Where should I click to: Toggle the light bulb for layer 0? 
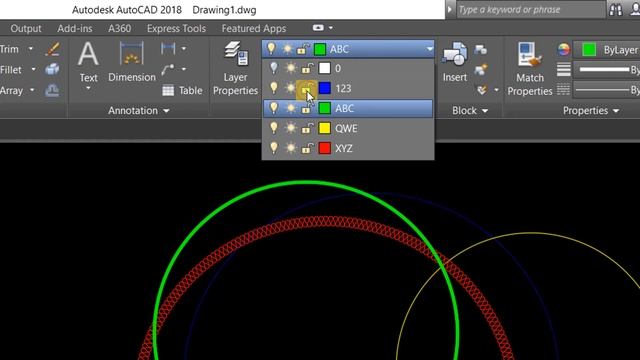273,68
